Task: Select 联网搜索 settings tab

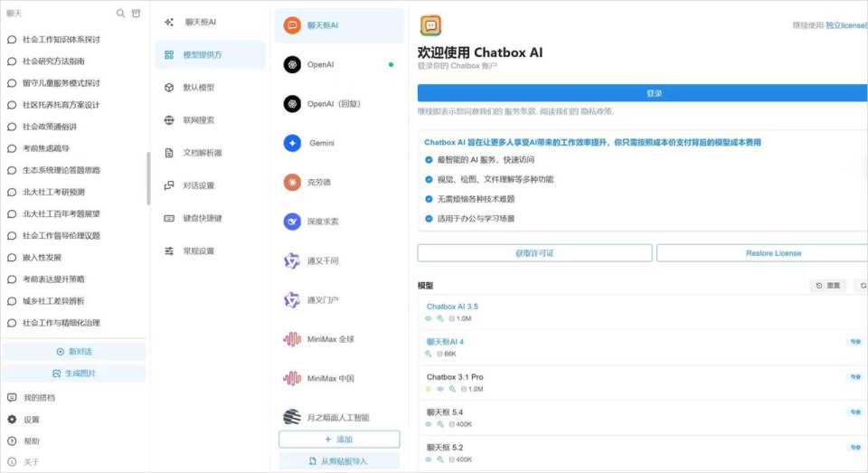Action: tap(211, 120)
